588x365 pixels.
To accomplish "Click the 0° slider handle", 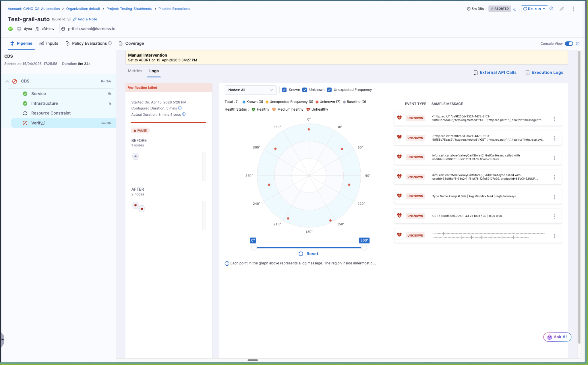I will coord(254,248).
